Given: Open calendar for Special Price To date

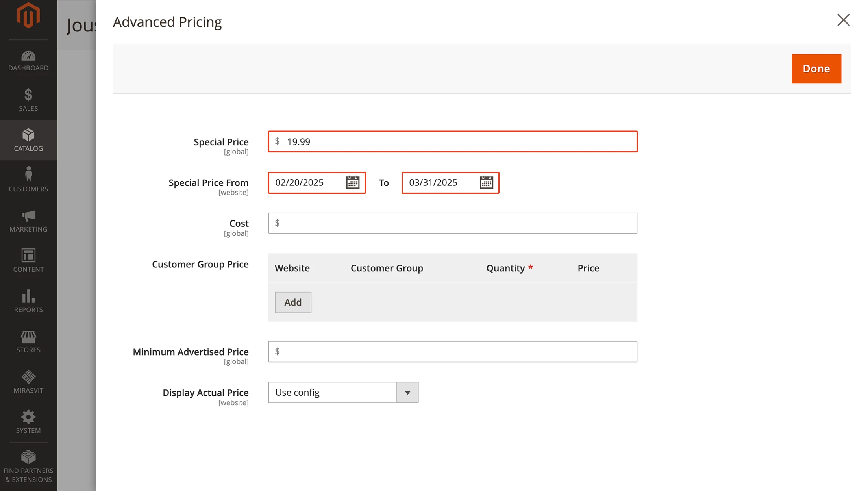Looking at the screenshot, I should [x=486, y=182].
